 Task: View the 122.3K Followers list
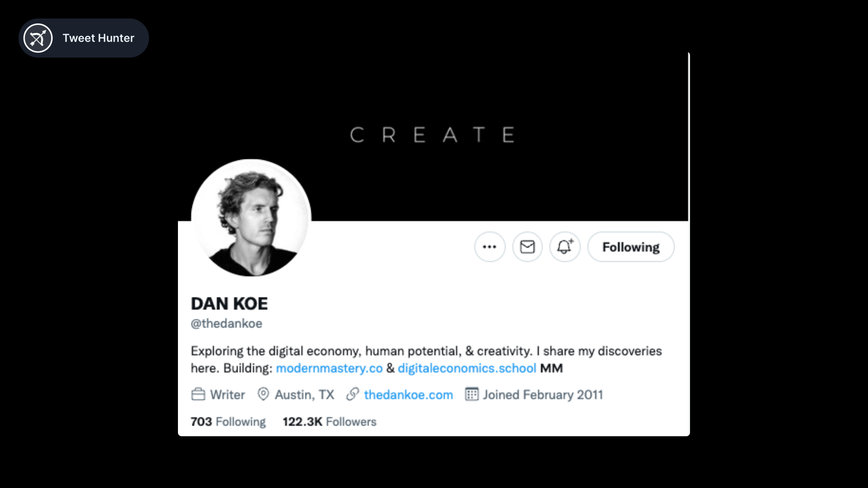click(x=329, y=421)
